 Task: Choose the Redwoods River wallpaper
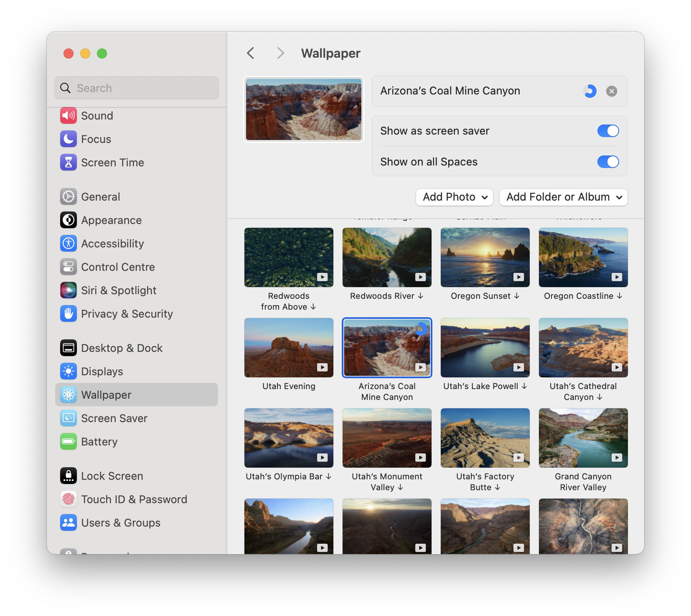(x=387, y=257)
